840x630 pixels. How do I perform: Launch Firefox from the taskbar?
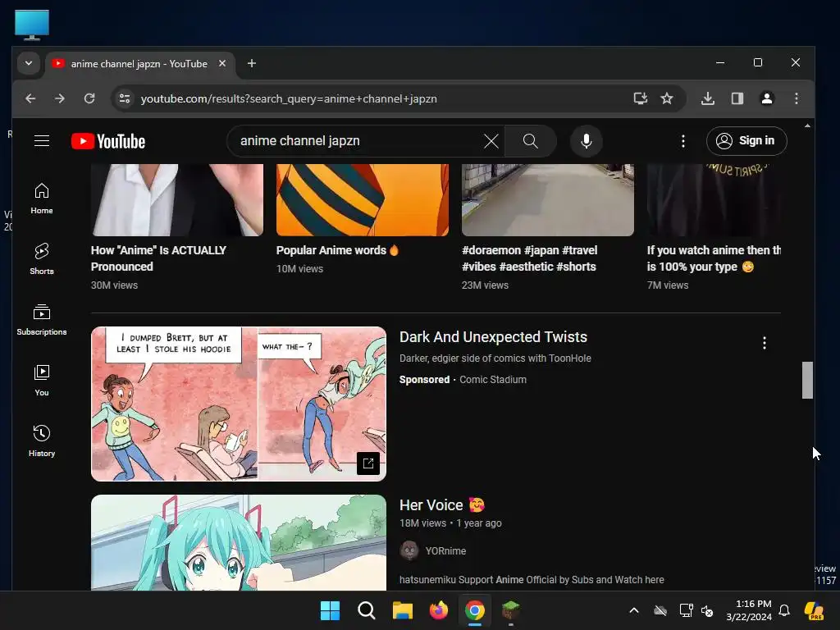click(x=439, y=610)
